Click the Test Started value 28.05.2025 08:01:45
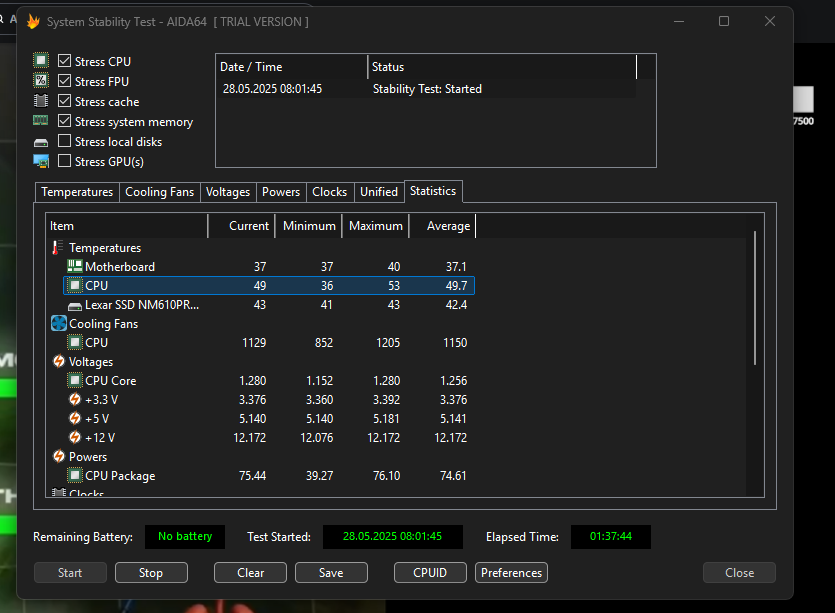 392,536
